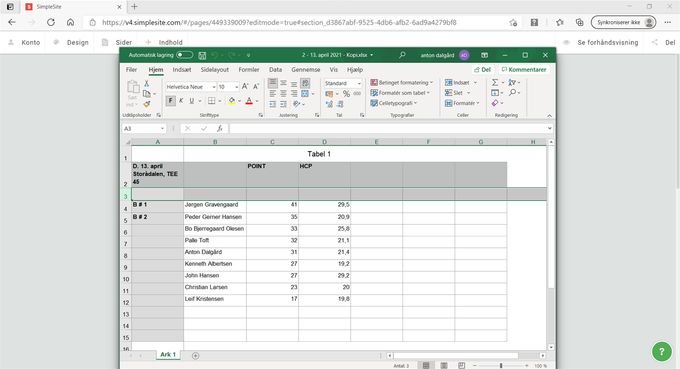
Task: Click the merge and center icon
Action: coord(305,94)
